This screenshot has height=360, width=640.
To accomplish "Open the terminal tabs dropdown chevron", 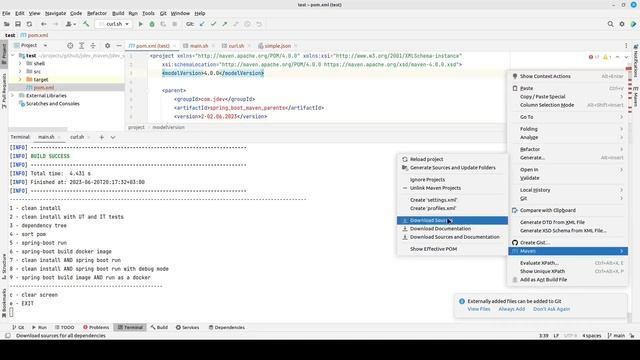I will coord(113,137).
